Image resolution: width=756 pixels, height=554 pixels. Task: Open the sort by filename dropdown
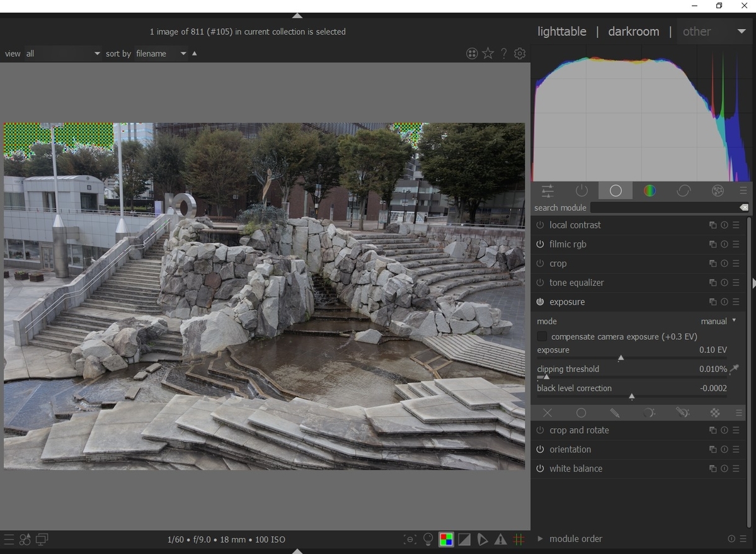[161, 54]
